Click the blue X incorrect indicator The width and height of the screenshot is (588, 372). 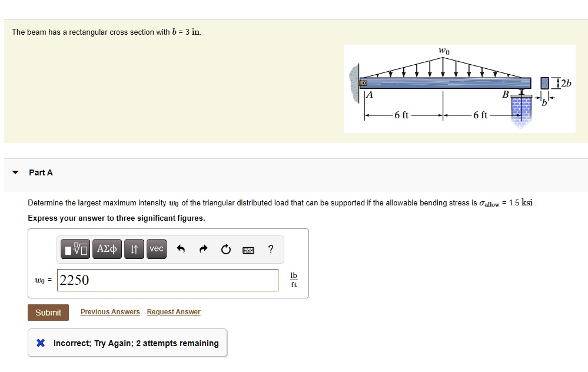tap(40, 343)
